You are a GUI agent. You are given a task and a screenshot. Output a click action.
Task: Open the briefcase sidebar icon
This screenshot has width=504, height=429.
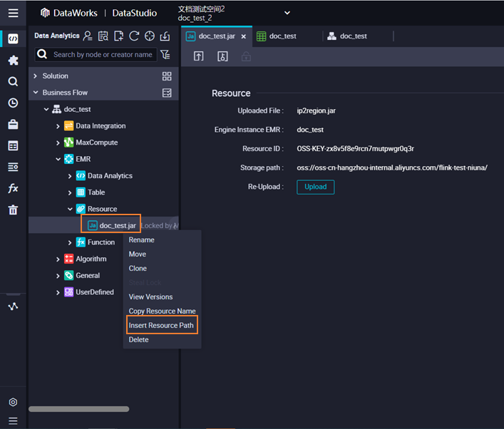pyautogui.click(x=13, y=125)
